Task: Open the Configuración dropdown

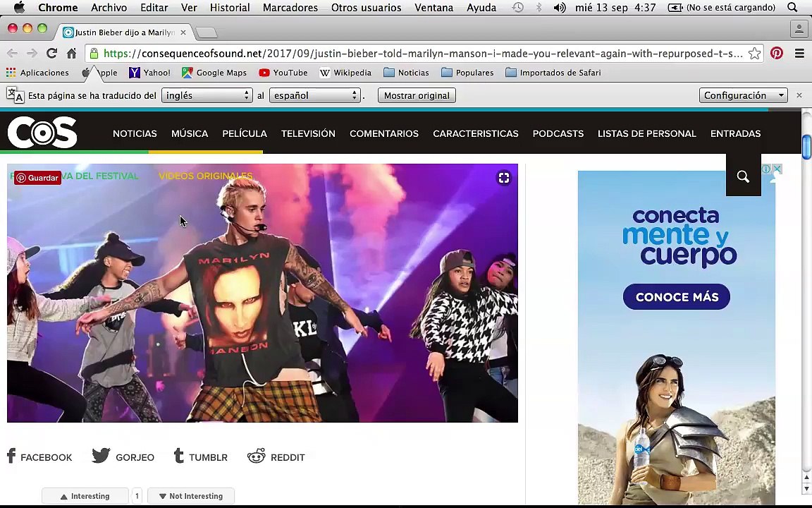Action: [743, 95]
